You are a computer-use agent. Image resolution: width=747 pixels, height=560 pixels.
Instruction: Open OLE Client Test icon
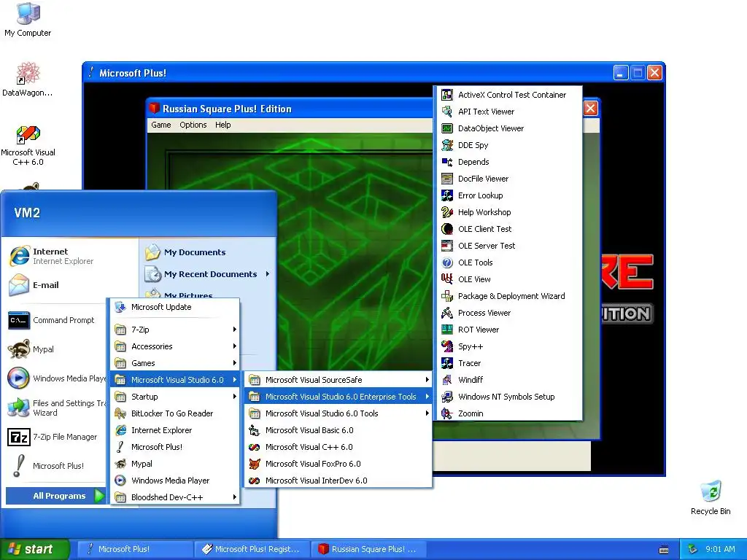click(x=447, y=228)
